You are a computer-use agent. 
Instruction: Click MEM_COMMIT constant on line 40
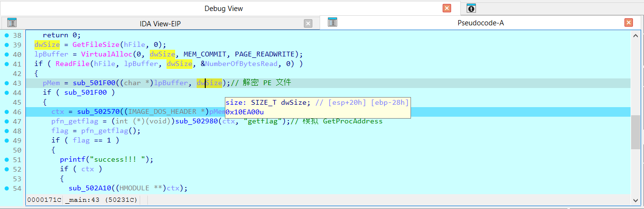coord(205,54)
